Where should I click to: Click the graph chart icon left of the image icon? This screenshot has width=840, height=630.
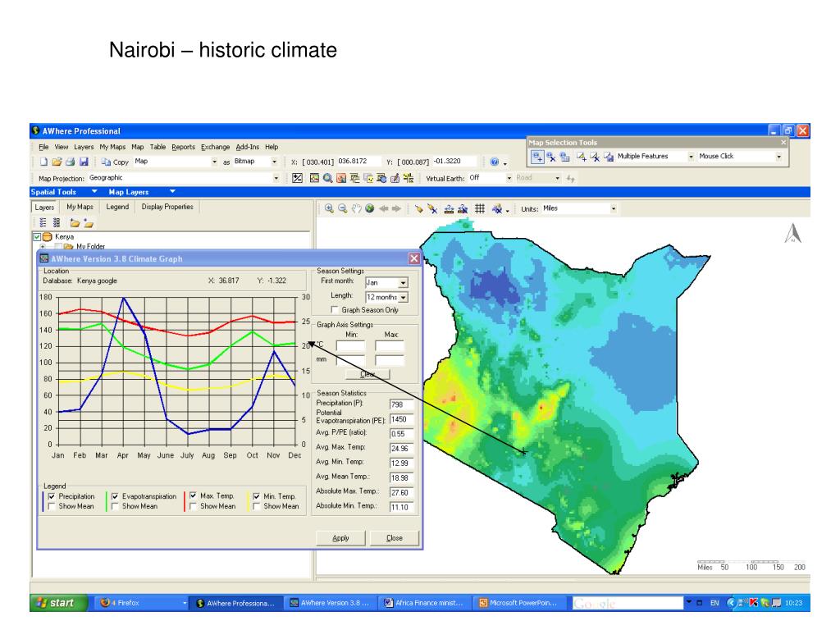point(297,178)
